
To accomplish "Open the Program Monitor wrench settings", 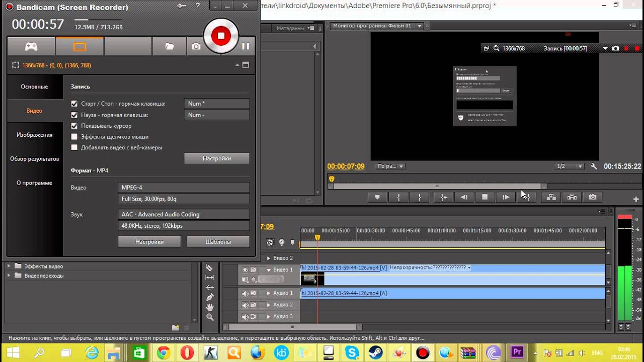I will pos(594,166).
